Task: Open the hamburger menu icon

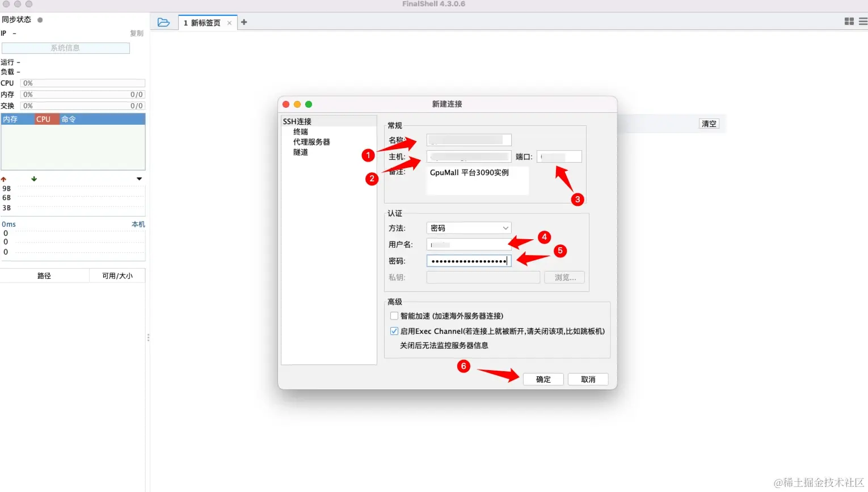Action: click(x=863, y=22)
